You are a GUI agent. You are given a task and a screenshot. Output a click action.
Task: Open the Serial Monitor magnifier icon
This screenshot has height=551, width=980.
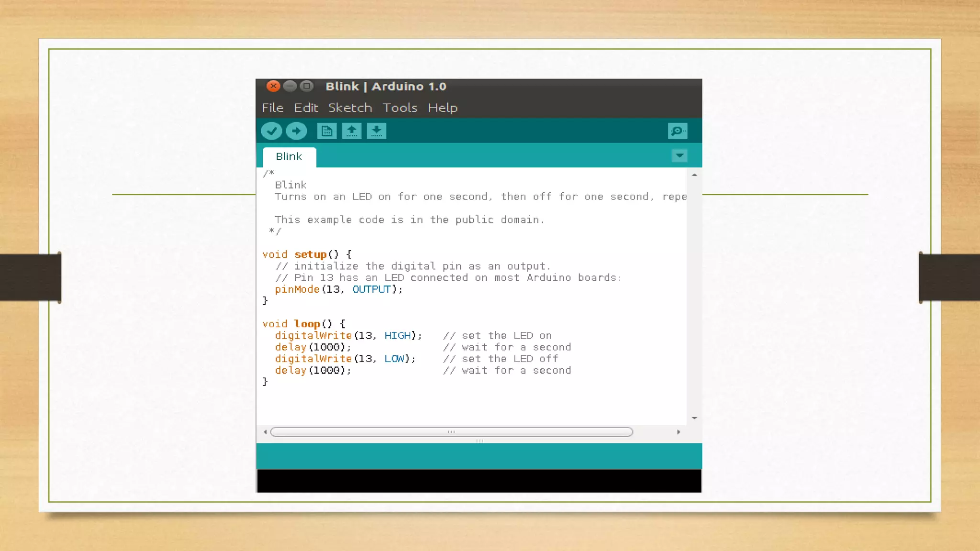678,131
